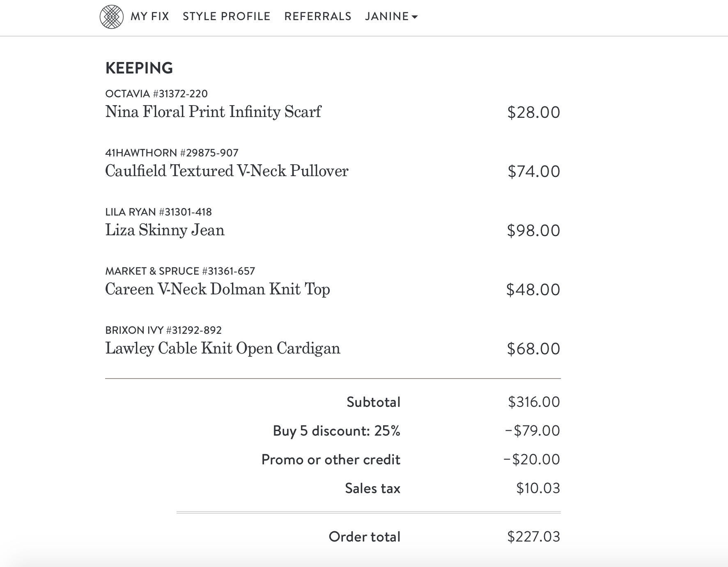Click the Stitch Fix logo icon
Image resolution: width=728 pixels, height=567 pixels.
click(111, 17)
